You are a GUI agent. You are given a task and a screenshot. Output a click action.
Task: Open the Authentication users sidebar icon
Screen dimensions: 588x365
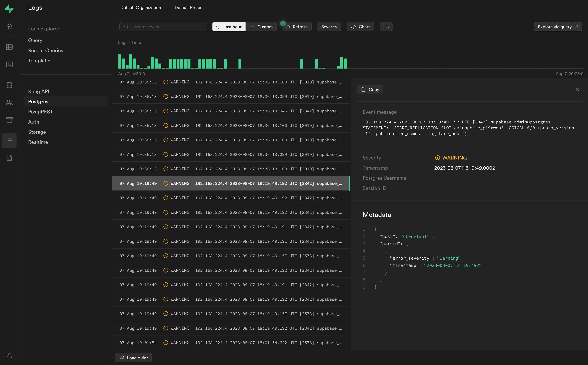[x=9, y=103]
